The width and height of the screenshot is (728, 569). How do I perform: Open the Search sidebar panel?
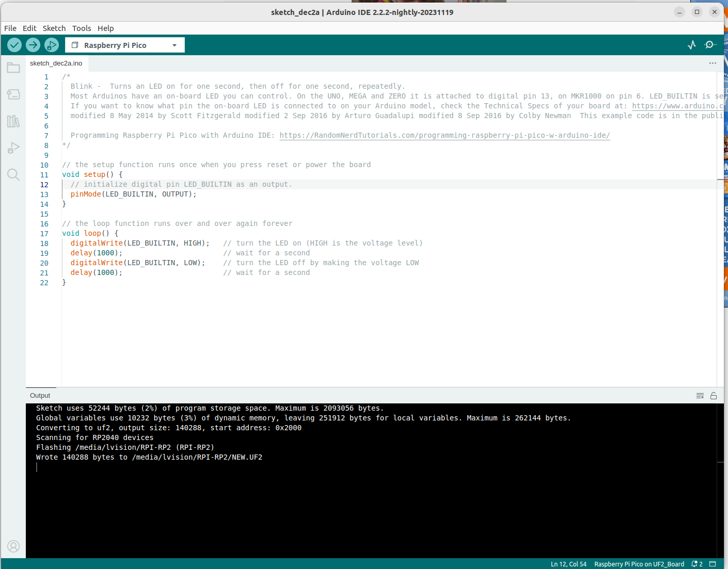[13, 175]
